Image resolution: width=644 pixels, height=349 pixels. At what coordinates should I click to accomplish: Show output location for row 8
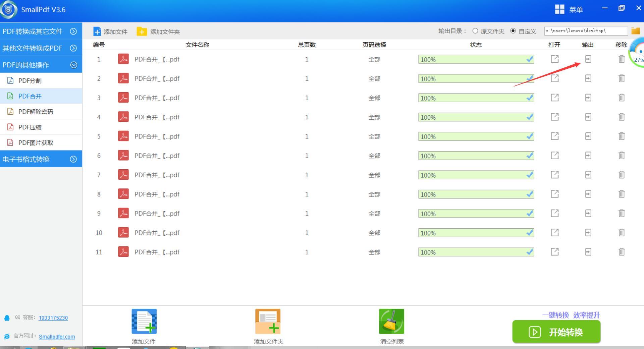(x=588, y=194)
